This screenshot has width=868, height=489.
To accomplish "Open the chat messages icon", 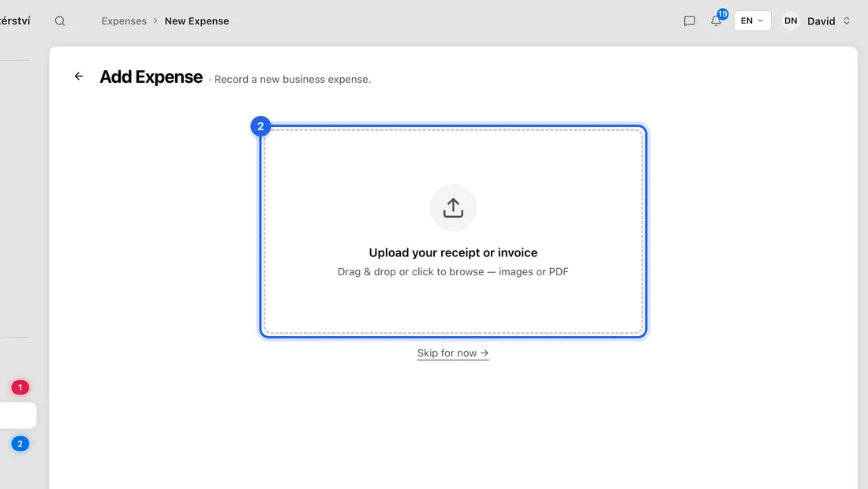I will coord(689,21).
